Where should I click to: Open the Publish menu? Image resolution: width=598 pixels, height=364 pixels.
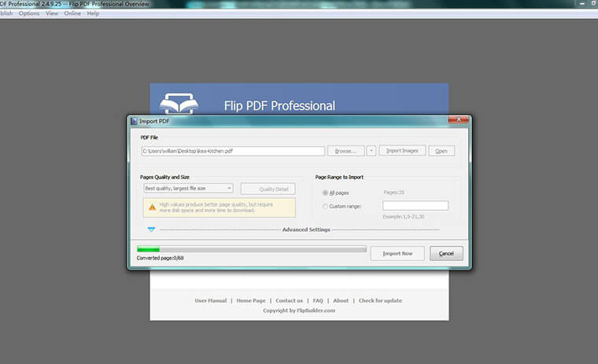[6, 13]
